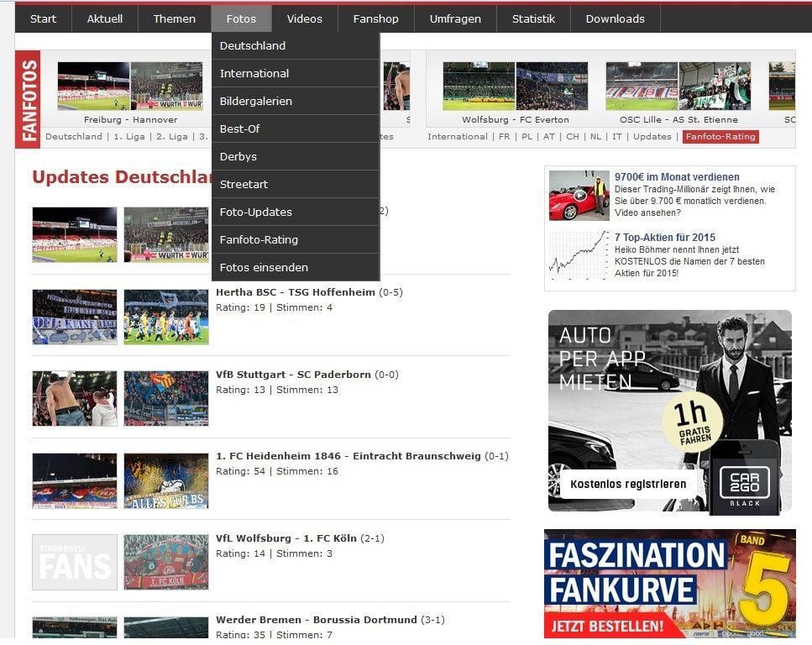The image size is (812, 645).
Task: Open the Aktuell navigation tab
Action: pos(105,18)
